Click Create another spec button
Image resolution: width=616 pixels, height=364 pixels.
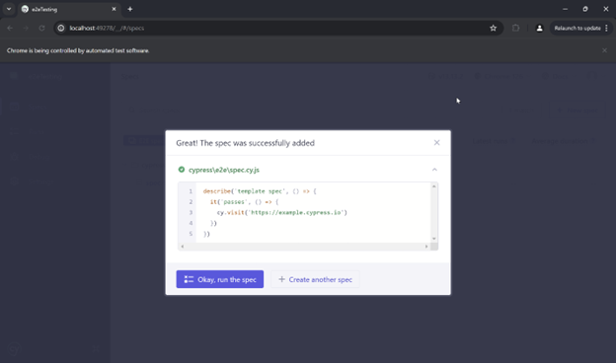315,279
